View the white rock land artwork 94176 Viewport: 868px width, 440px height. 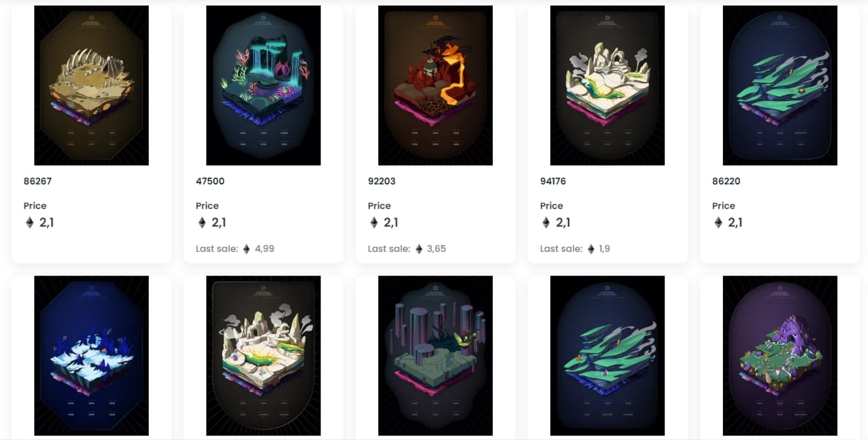(608, 86)
